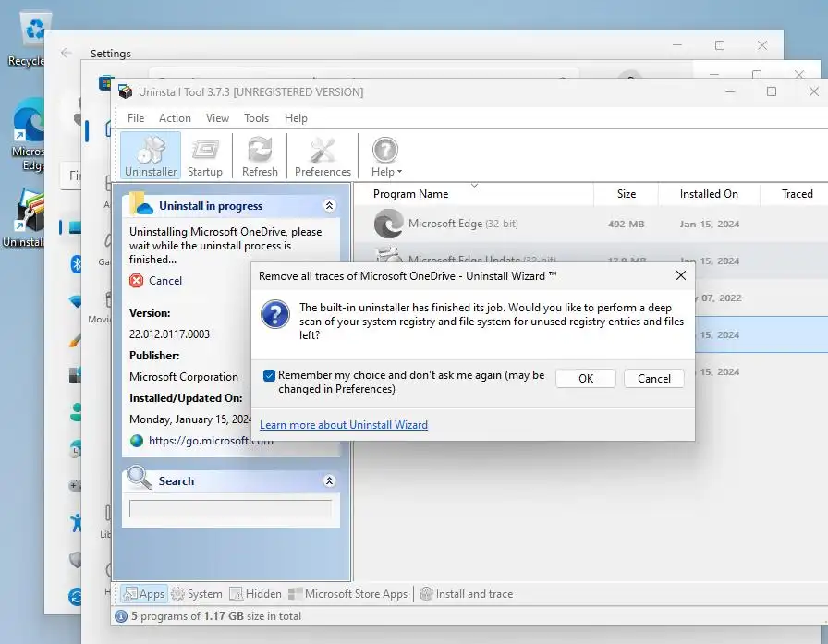Open the View menu
Viewport: 828px width, 644px height.
pyautogui.click(x=217, y=117)
